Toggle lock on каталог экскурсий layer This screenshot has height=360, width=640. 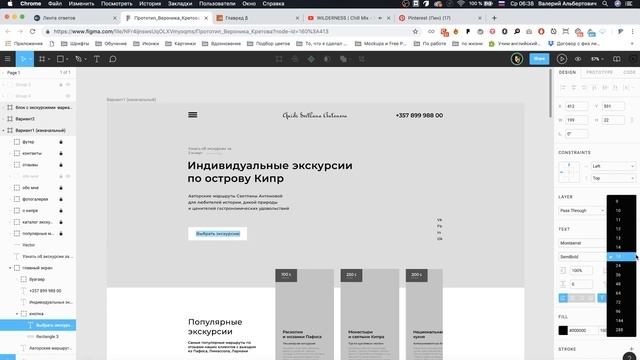(61, 222)
